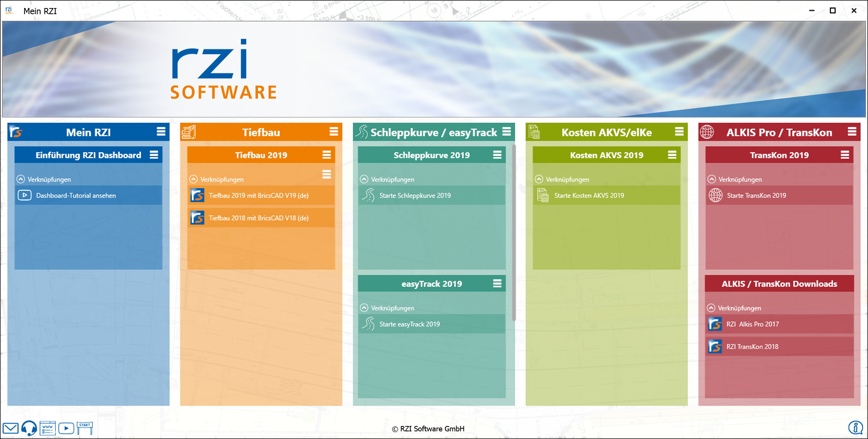
Task: Click the email envelope icon
Action: [x=10, y=428]
